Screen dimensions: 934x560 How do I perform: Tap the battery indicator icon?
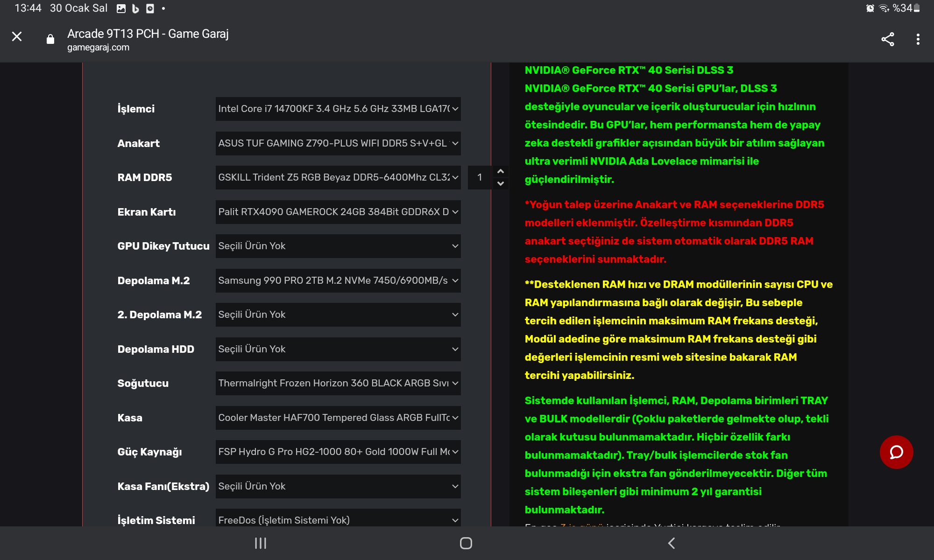point(917,8)
